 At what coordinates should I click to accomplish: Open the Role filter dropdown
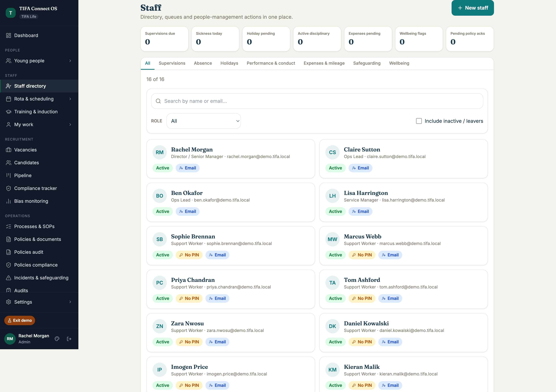(204, 121)
